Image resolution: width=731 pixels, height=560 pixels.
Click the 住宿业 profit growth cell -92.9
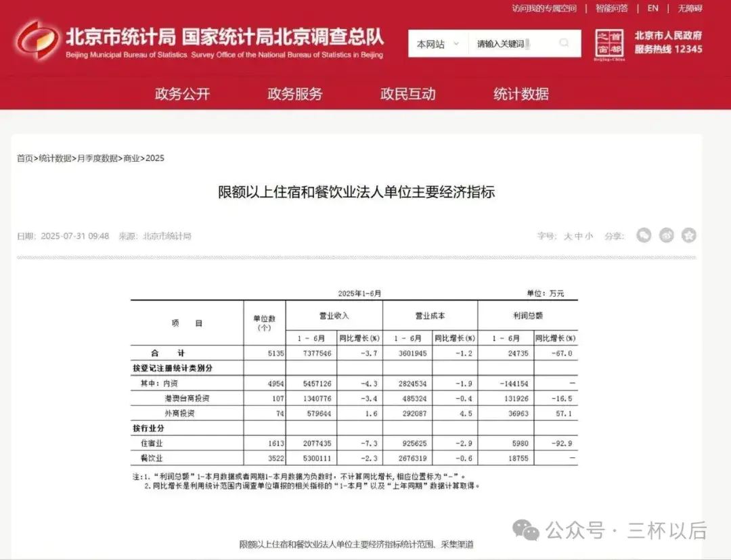click(561, 444)
